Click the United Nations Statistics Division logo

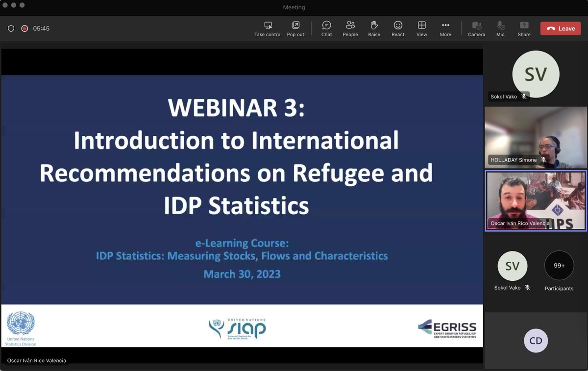pyautogui.click(x=21, y=329)
